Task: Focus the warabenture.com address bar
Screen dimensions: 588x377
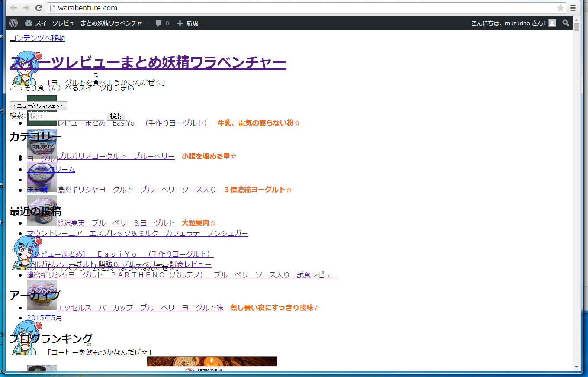Action: click(303, 8)
